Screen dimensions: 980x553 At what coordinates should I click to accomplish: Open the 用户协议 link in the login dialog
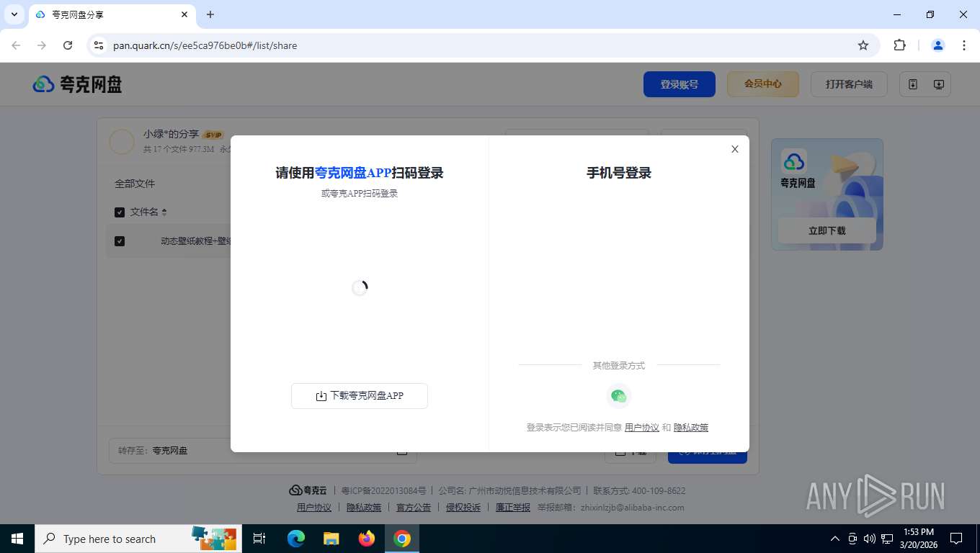click(641, 428)
